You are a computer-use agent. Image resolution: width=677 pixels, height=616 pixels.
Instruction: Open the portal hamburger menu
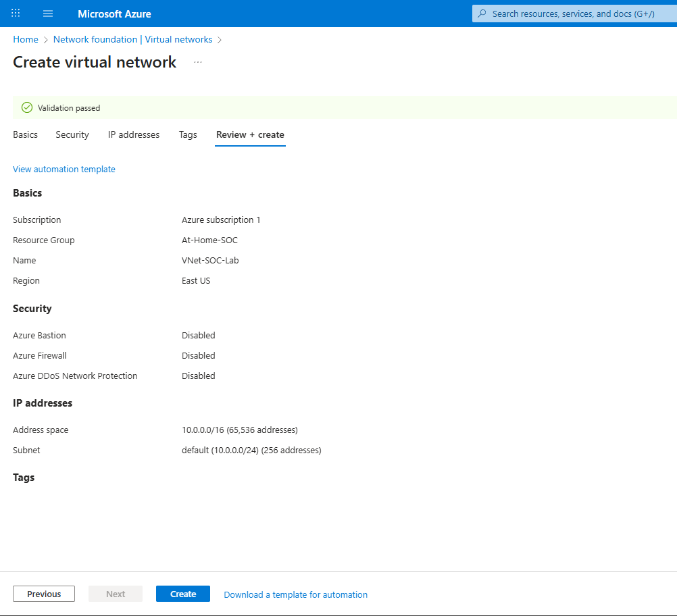(x=48, y=14)
